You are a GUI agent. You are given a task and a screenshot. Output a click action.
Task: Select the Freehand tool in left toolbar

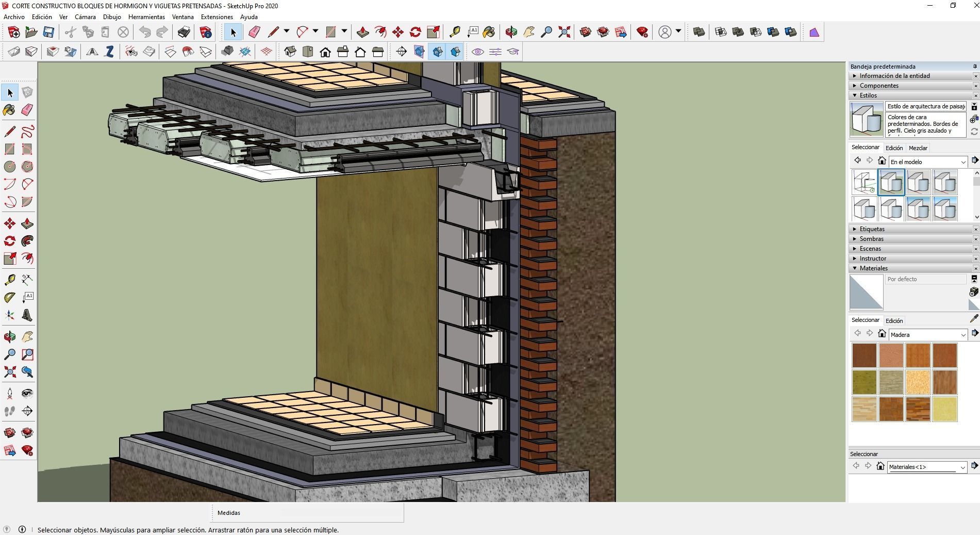[x=27, y=132]
